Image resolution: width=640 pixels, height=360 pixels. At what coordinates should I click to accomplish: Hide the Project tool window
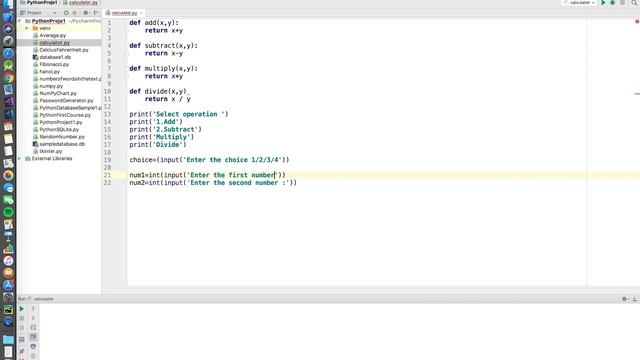point(96,13)
